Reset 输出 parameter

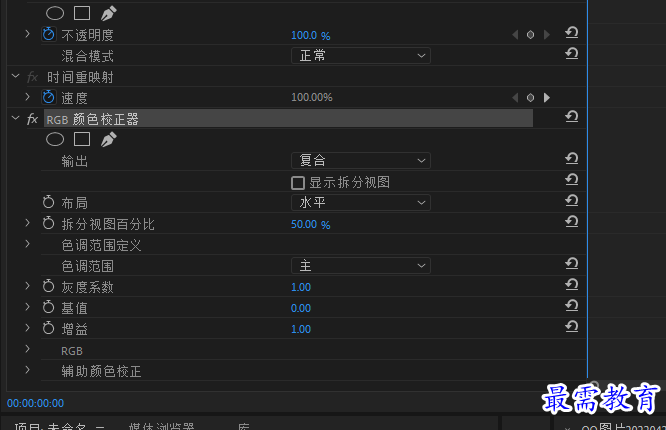tap(572, 158)
